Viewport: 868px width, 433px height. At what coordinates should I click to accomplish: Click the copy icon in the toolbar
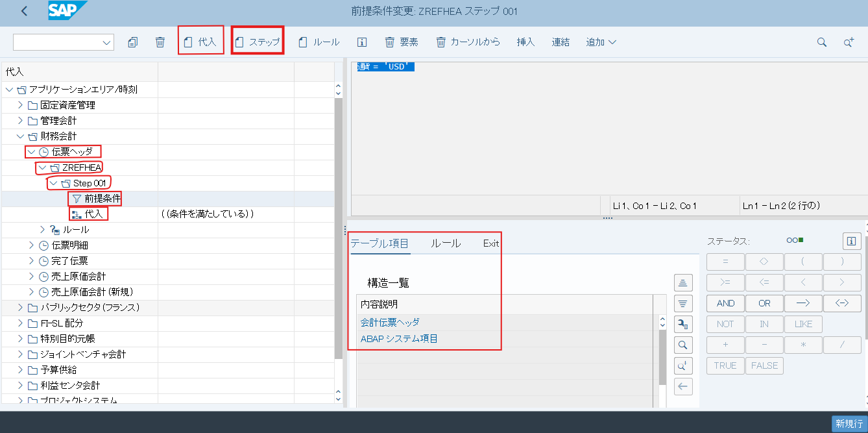coord(133,42)
